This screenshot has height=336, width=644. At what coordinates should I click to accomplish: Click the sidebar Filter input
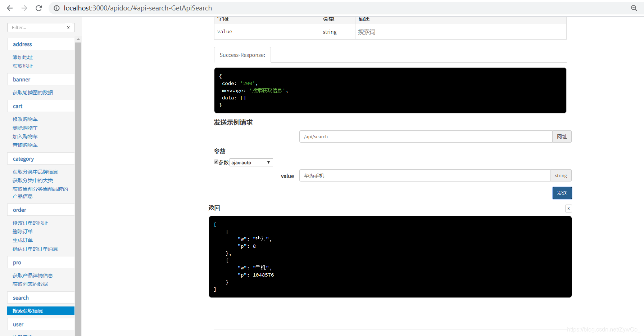[x=37, y=27]
